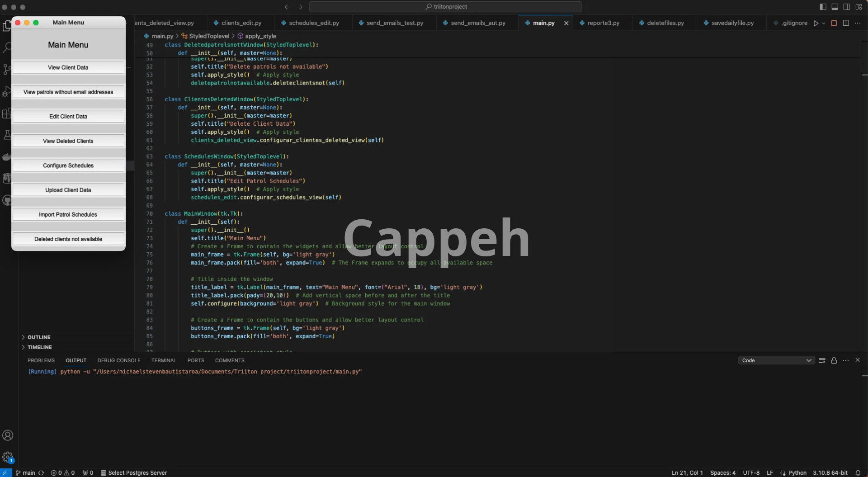The image size is (868, 477).
Task: Expand the OUTLINE section
Action: click(39, 337)
